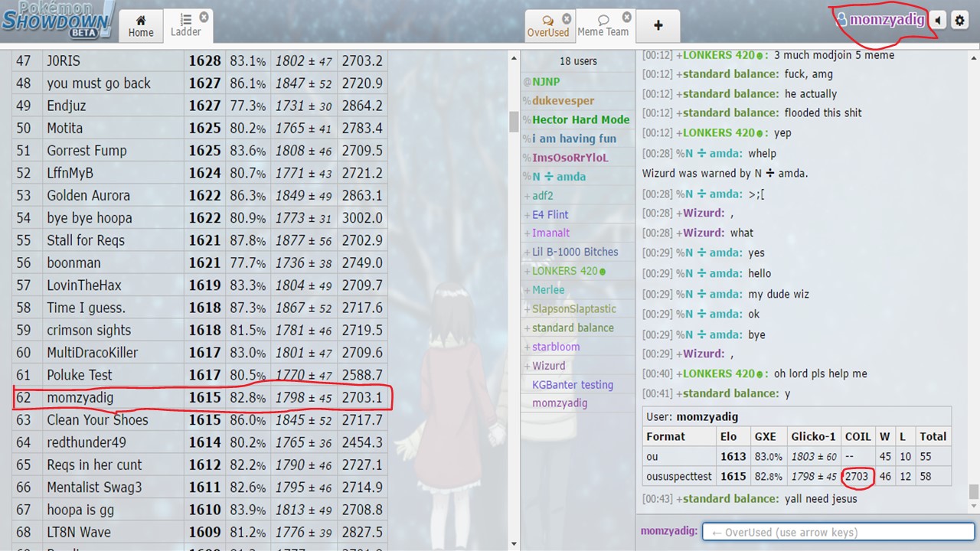The image size is (980, 551).
Task: Click the user list scrollbar thumb
Action: pyautogui.click(x=514, y=121)
